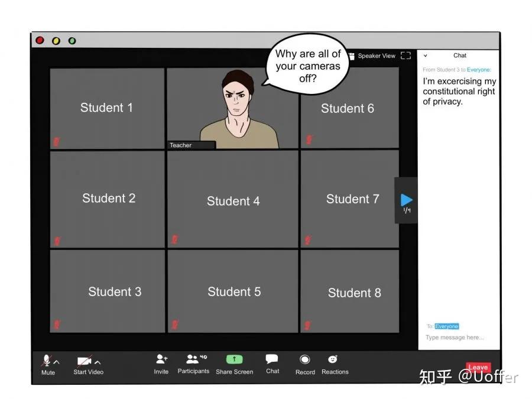The height and width of the screenshot is (399, 532).
Task: Open the Participants panel
Action: [193, 359]
